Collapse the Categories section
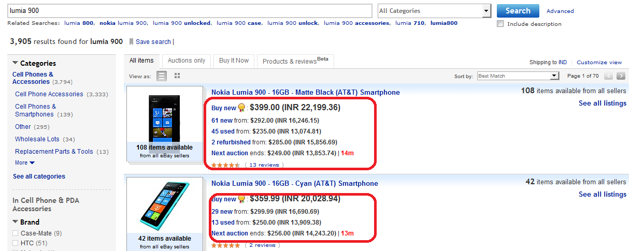Image resolution: width=644 pixels, height=251 pixels. 15,63
